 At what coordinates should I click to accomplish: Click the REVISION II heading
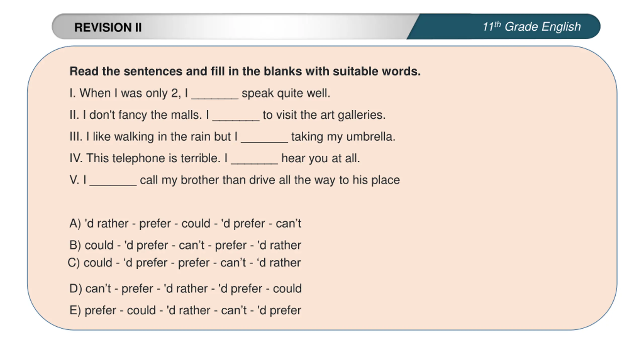(x=108, y=27)
